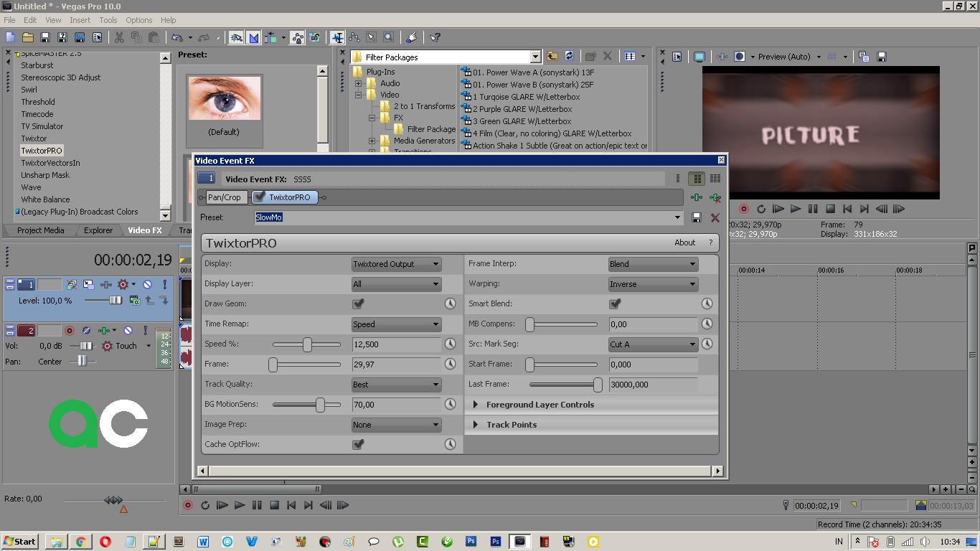Open Project Video Properties in the preview toolbar
The height and width of the screenshot is (551, 980).
pos(677,57)
